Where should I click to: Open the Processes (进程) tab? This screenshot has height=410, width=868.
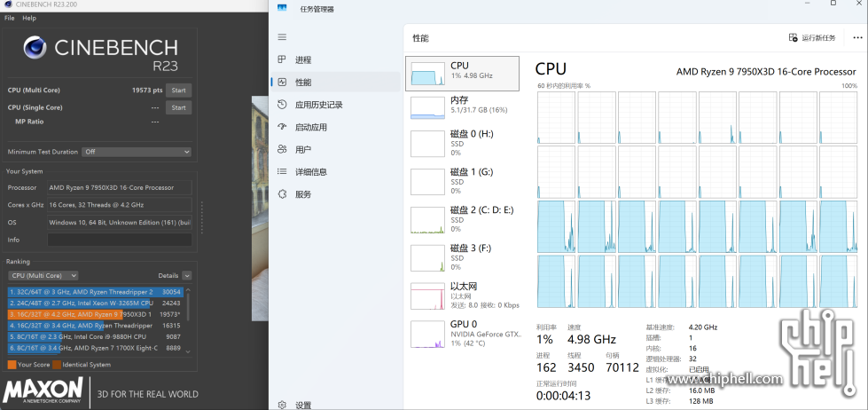click(335, 59)
